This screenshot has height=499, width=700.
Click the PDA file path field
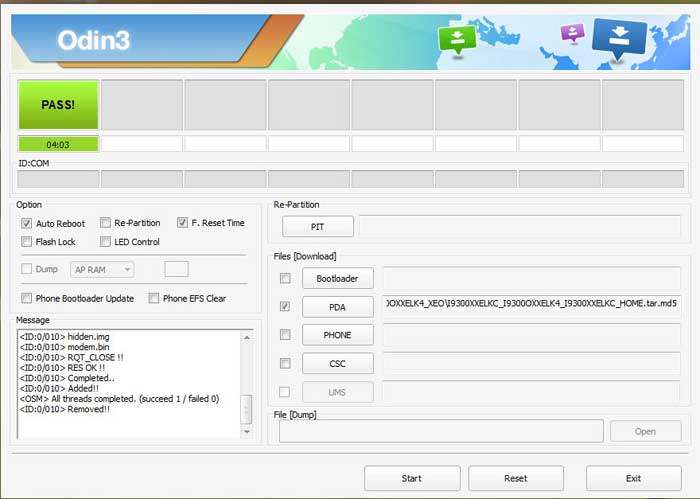click(531, 304)
